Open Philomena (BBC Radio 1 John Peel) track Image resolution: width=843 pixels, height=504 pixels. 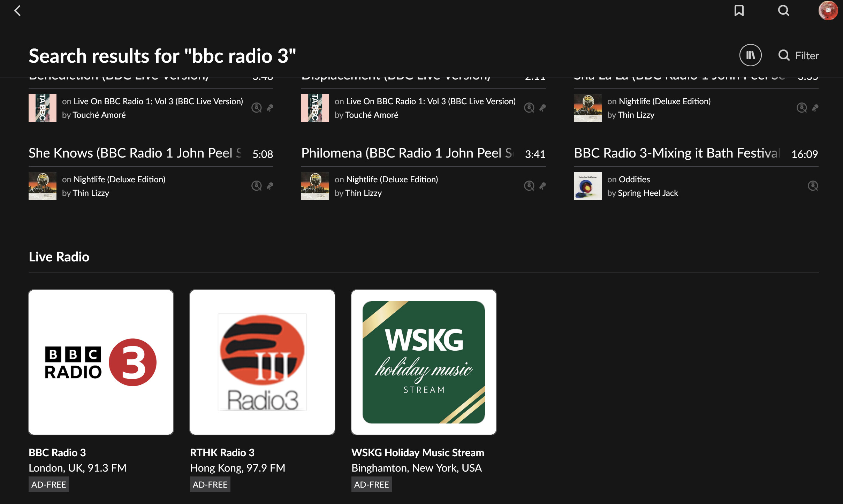coord(407,153)
